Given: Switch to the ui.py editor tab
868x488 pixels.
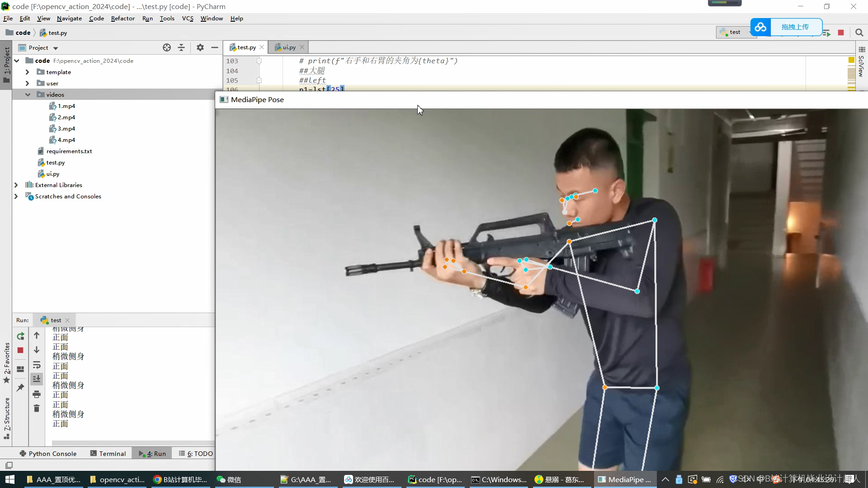Looking at the screenshot, I should click(288, 47).
